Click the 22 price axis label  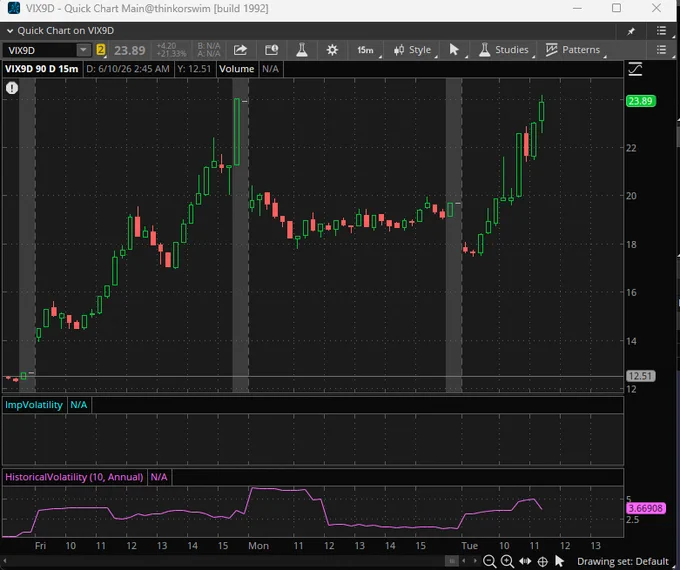631,148
